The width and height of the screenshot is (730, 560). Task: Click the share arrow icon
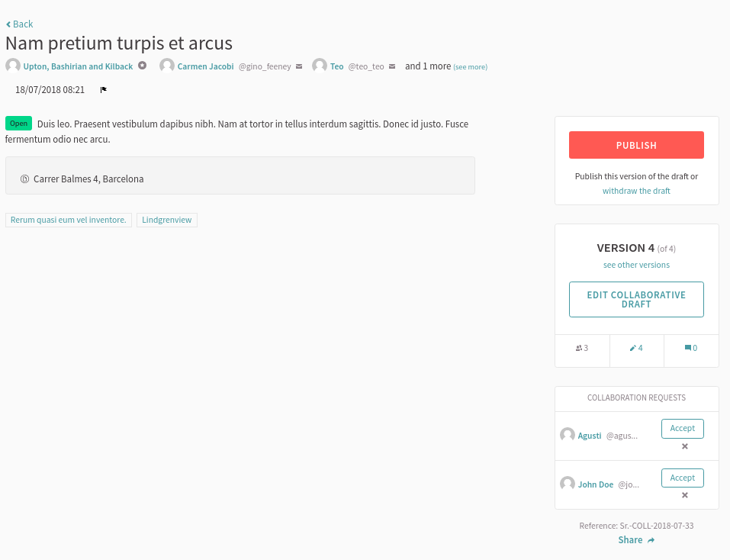coord(651,539)
